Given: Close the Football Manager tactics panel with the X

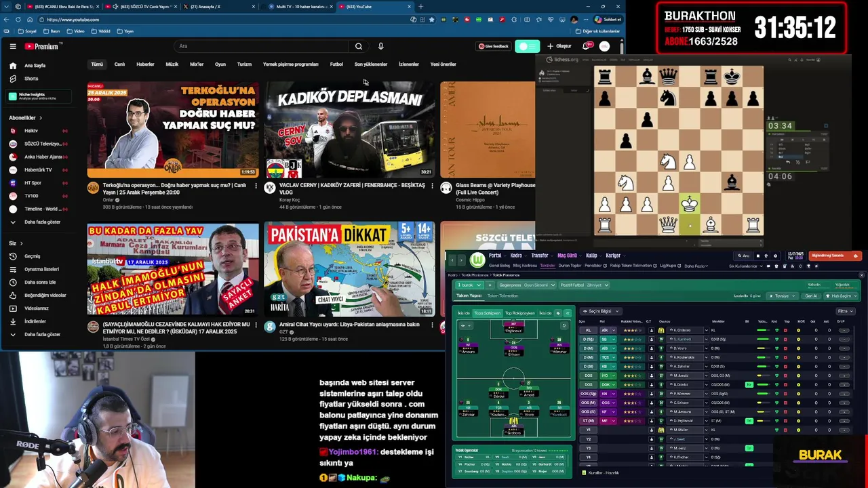Looking at the screenshot, I should click(x=861, y=275).
